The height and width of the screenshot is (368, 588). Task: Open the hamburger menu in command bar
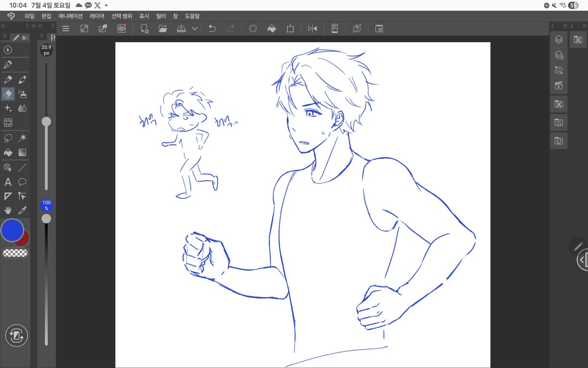tap(66, 28)
